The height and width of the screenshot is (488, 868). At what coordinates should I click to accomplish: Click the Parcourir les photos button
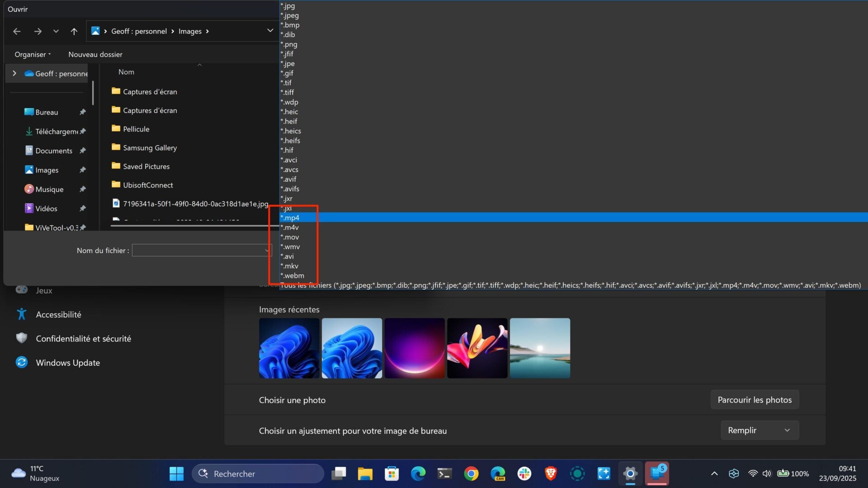click(x=755, y=399)
